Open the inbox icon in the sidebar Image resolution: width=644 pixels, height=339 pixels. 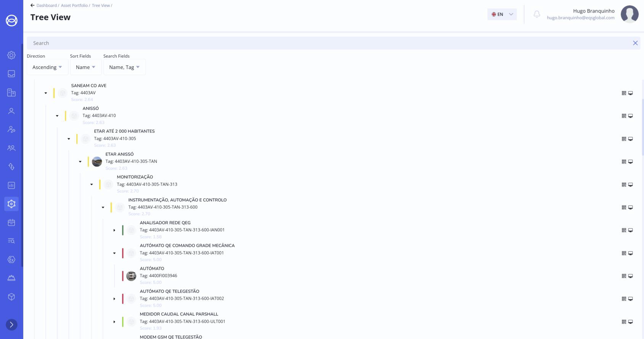click(11, 74)
